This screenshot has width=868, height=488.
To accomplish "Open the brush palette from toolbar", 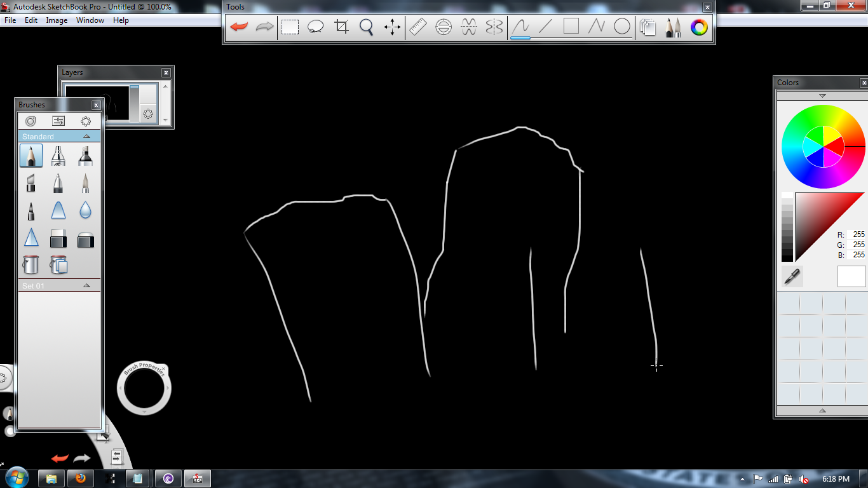I will [673, 27].
